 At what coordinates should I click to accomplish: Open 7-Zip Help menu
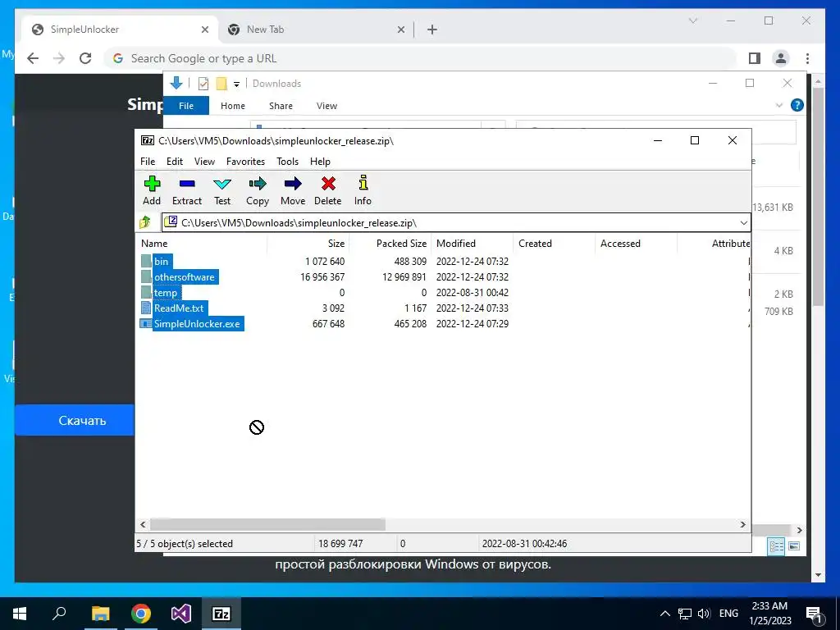(320, 162)
